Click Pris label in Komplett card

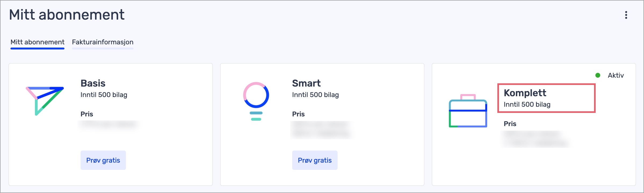(x=510, y=124)
